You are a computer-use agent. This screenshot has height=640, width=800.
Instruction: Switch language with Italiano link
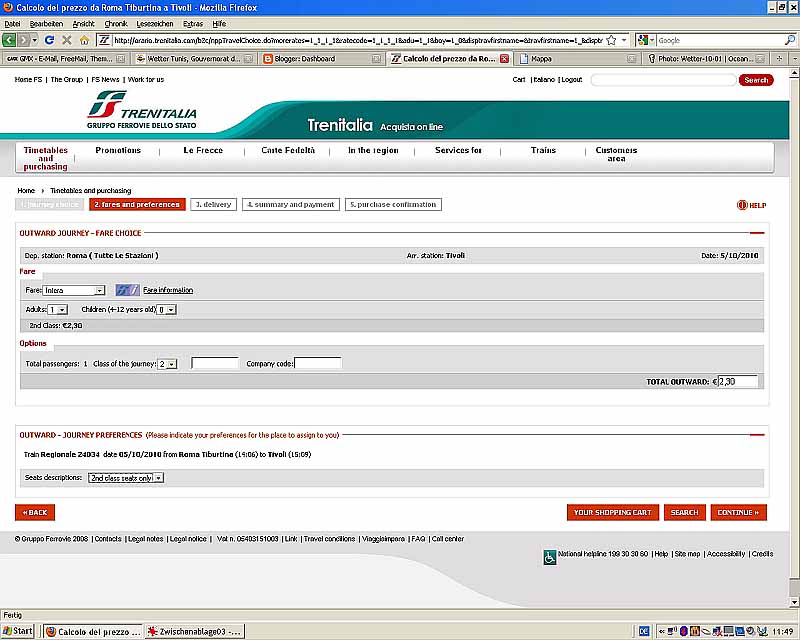point(544,80)
